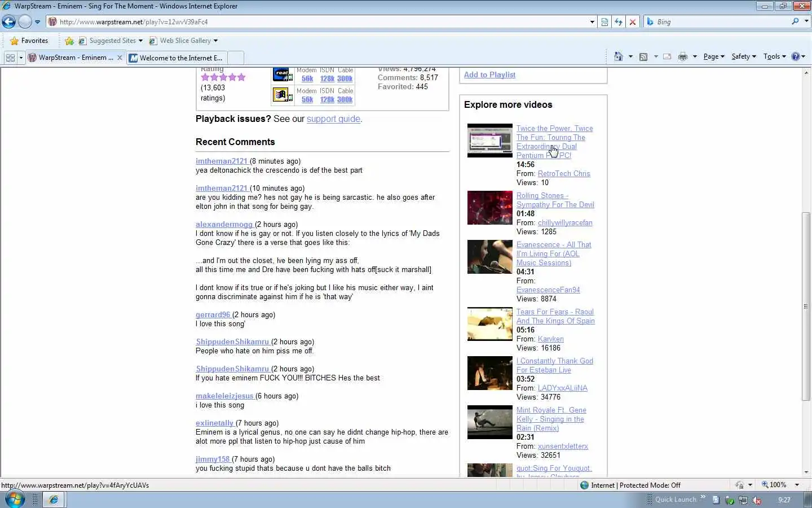Expand the search provider dropdown
812x508 pixels.
click(x=806, y=21)
